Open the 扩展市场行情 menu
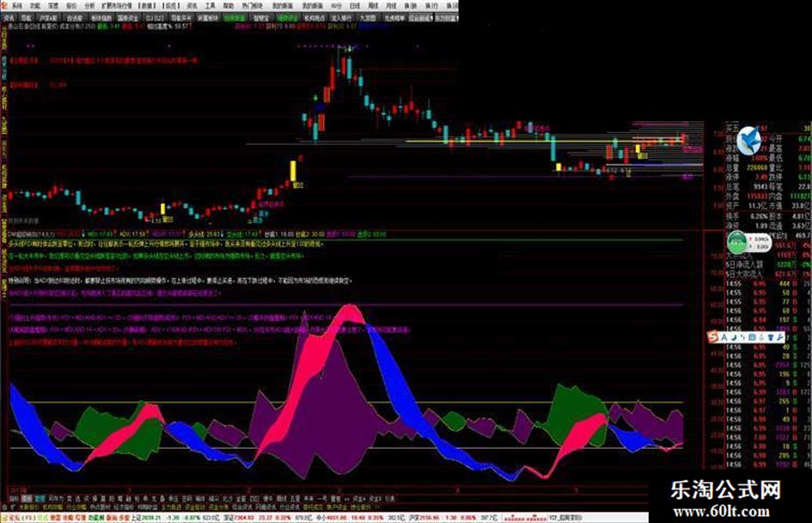The image size is (812, 523). 117,6
